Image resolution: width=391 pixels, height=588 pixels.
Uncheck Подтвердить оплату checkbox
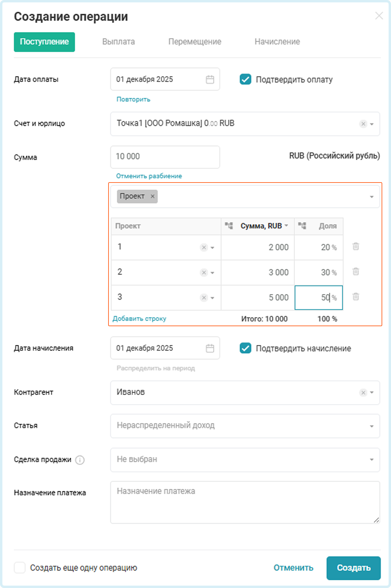tap(245, 80)
